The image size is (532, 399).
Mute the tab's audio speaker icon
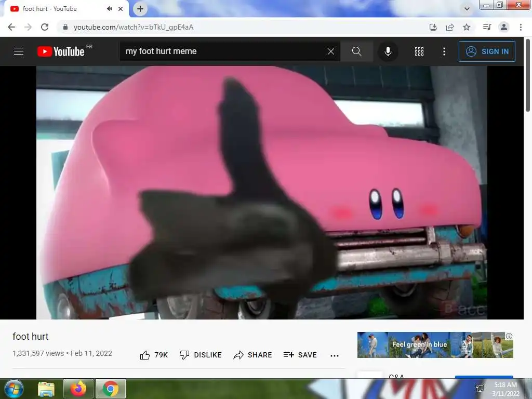(x=109, y=9)
